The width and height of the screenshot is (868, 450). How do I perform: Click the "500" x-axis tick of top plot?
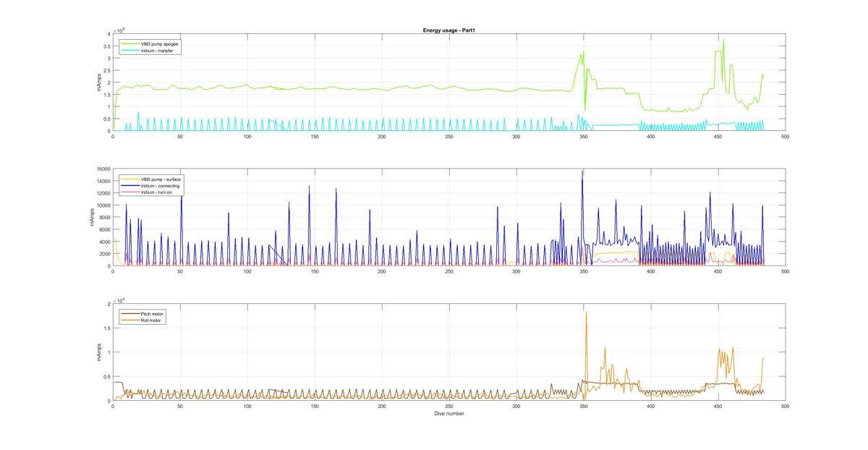tap(785, 136)
